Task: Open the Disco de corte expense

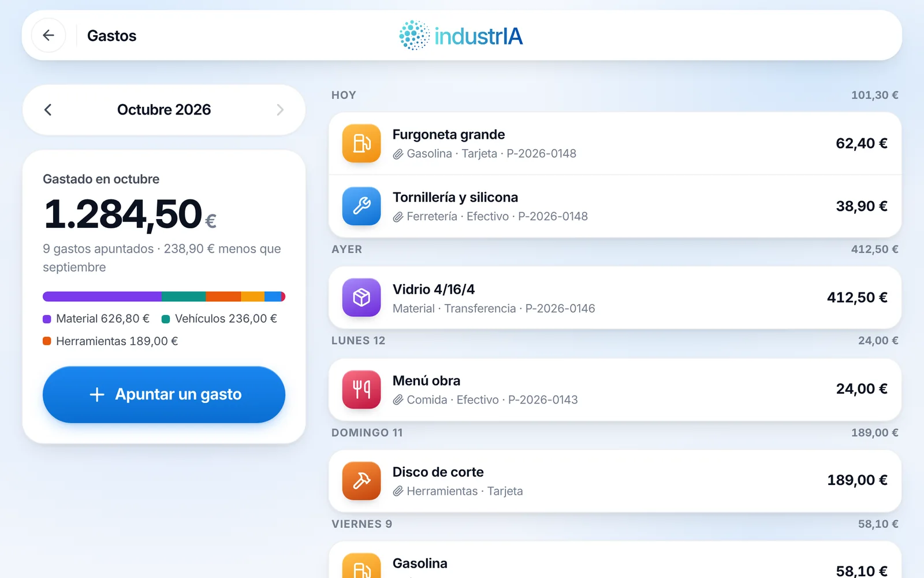Action: [x=615, y=481]
